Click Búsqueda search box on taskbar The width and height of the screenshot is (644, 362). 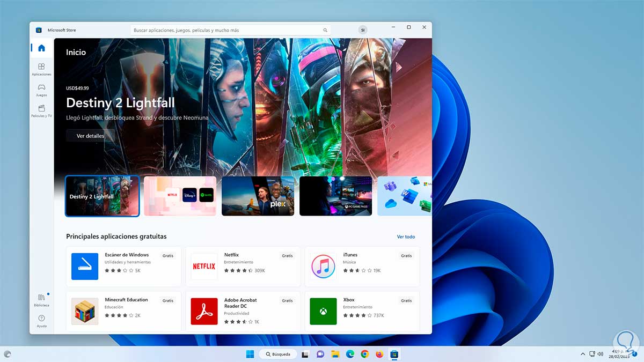coord(277,354)
